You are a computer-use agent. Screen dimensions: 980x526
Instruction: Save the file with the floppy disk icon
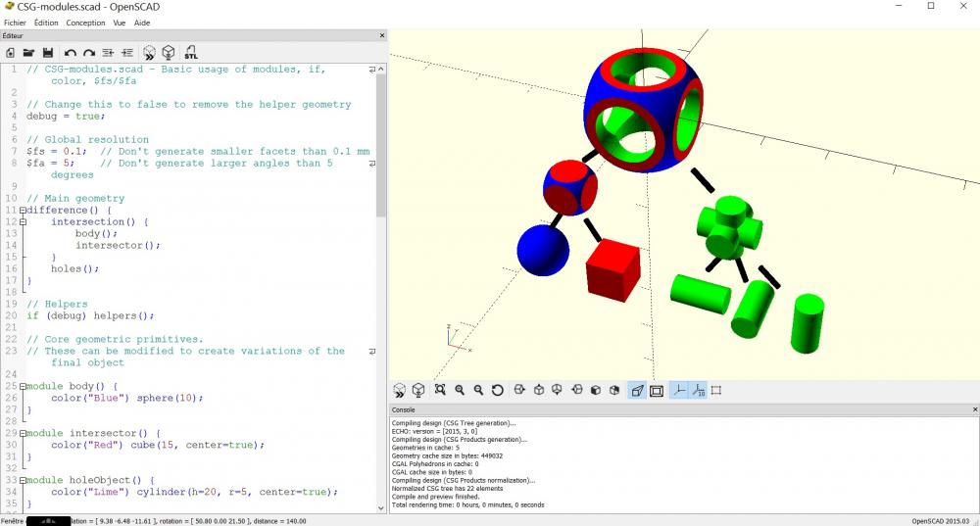point(47,53)
